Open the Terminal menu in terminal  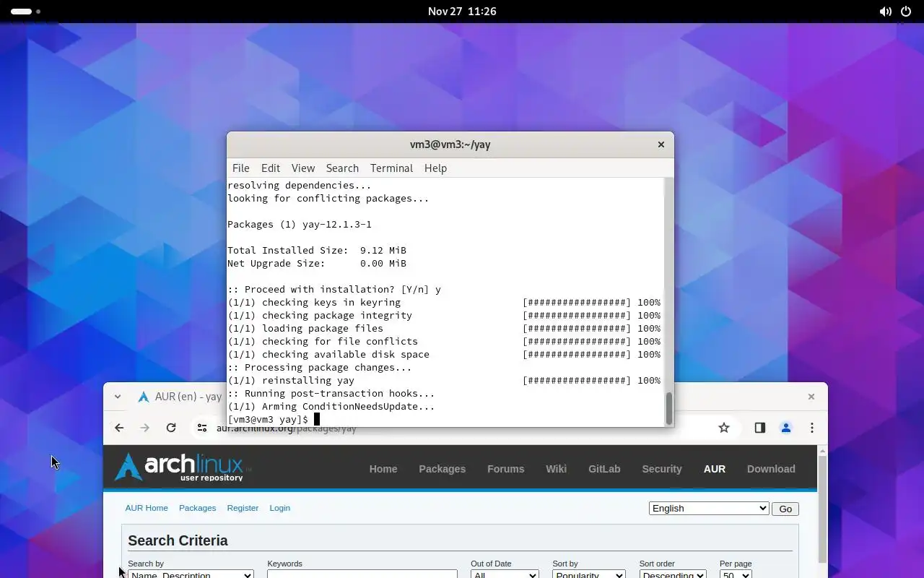391,168
